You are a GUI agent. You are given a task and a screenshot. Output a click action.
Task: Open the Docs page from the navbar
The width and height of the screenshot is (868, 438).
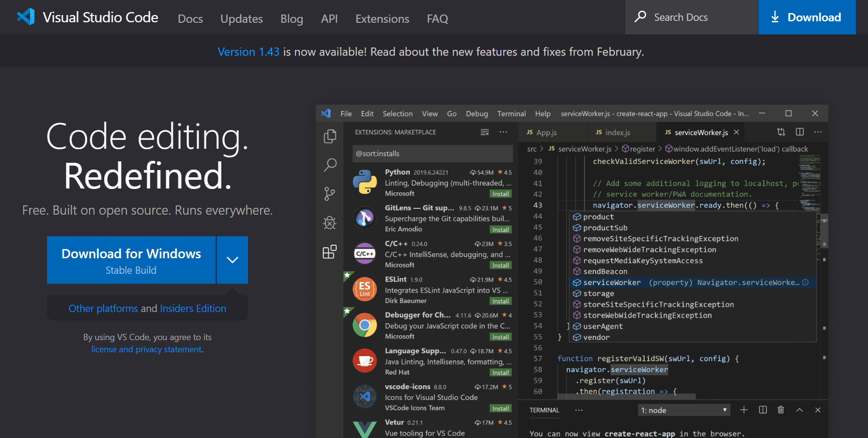pos(190,19)
